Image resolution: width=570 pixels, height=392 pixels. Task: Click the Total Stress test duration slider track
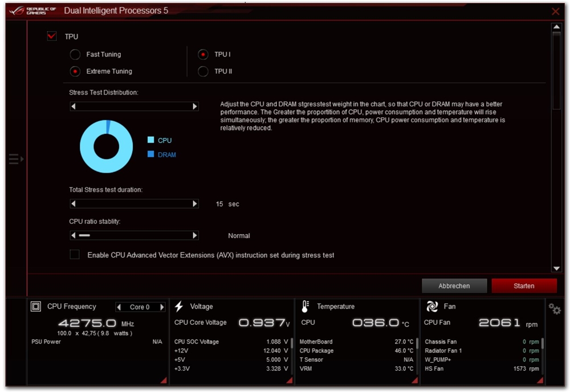[134, 203]
